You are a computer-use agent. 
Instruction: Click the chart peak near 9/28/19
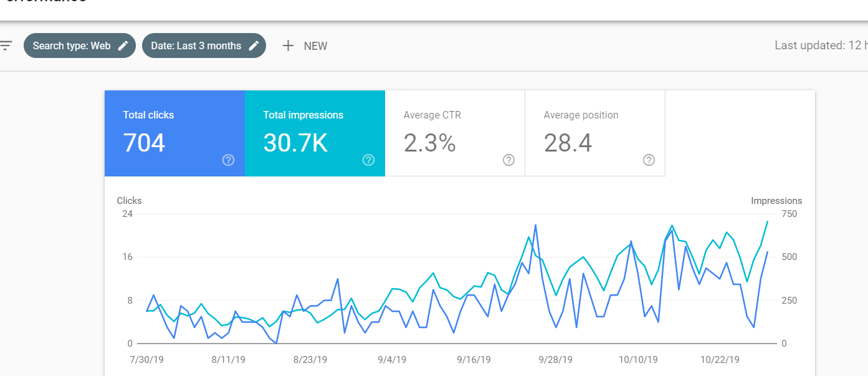tap(535, 225)
